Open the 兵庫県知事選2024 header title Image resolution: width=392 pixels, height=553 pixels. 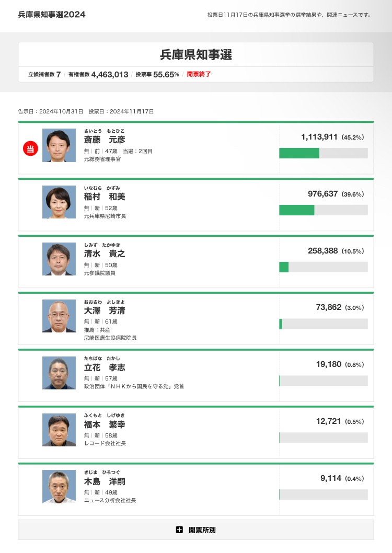click(52, 14)
